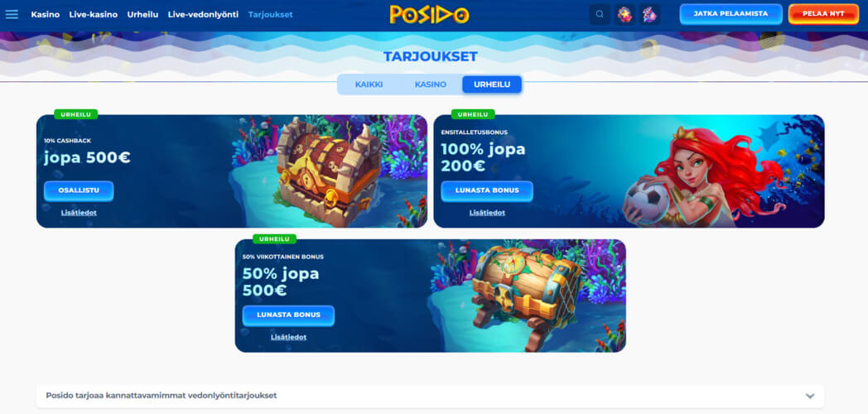Click Lunasta bonus on Ensitalletusbonus card
This screenshot has height=414, width=868.
487,190
